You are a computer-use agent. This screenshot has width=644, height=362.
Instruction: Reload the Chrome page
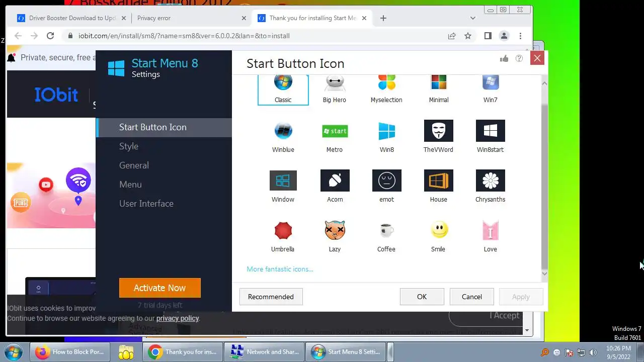click(50, 36)
